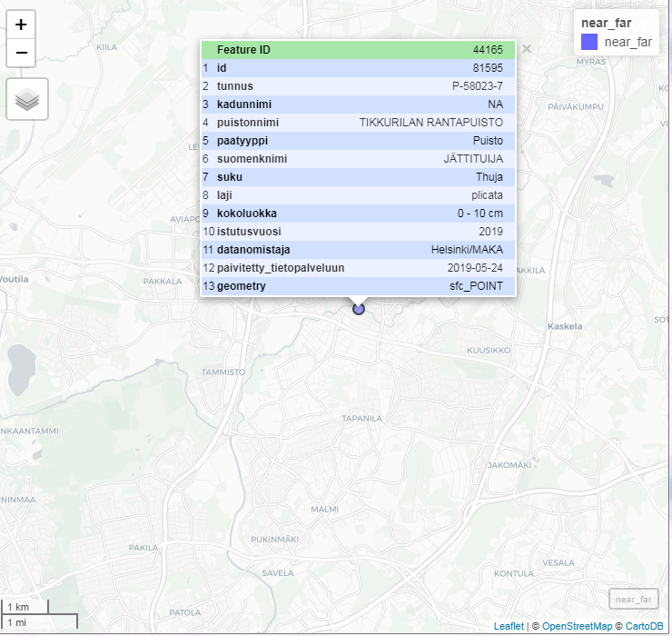This screenshot has height=636, width=672.
Task: Click the near_far legend color swatch
Action: [x=588, y=41]
